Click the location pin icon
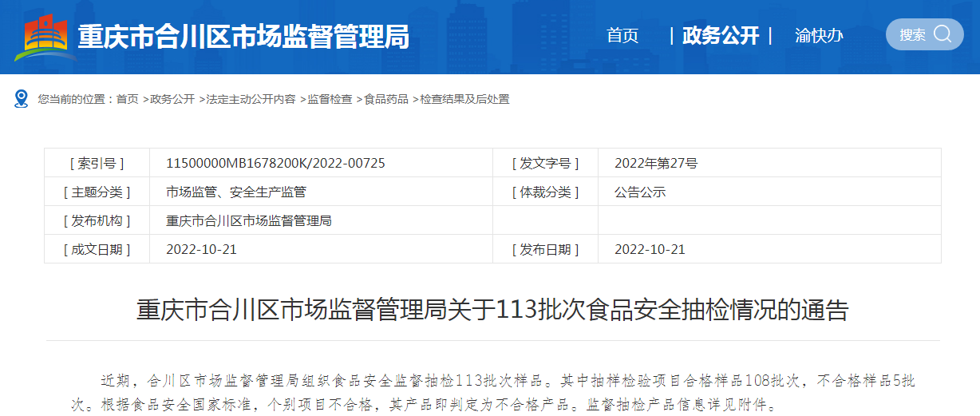This screenshot has width=980, height=416. coord(22,99)
